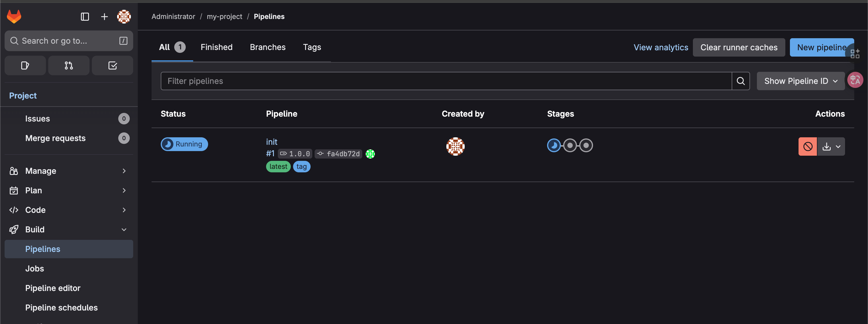
Task: Toggle the sidebar collapse icon
Action: pyautogui.click(x=85, y=17)
